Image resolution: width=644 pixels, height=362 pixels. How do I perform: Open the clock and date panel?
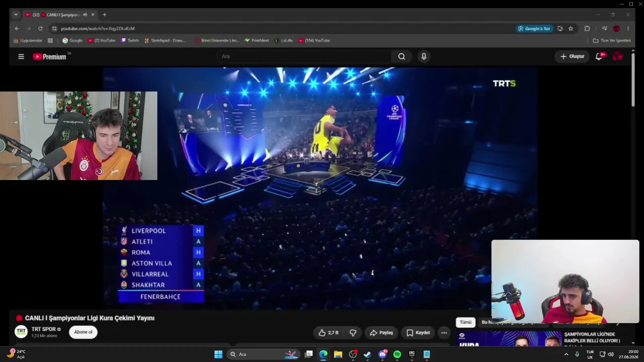pyautogui.click(x=629, y=354)
